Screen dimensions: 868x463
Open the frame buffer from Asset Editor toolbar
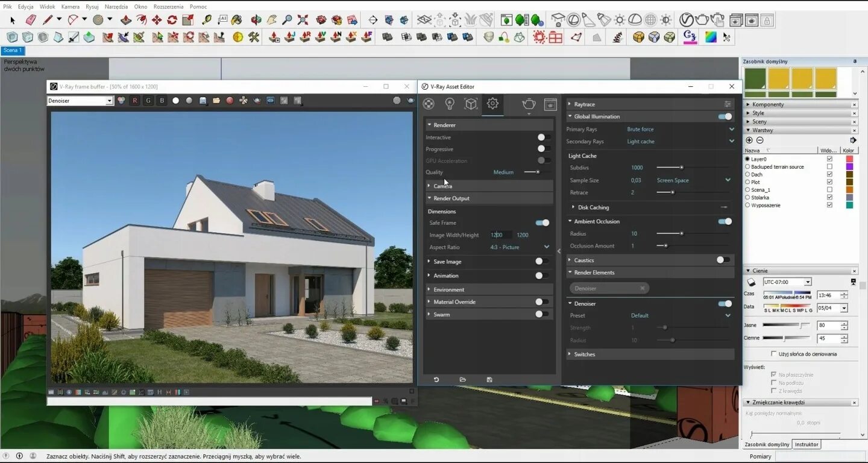550,104
